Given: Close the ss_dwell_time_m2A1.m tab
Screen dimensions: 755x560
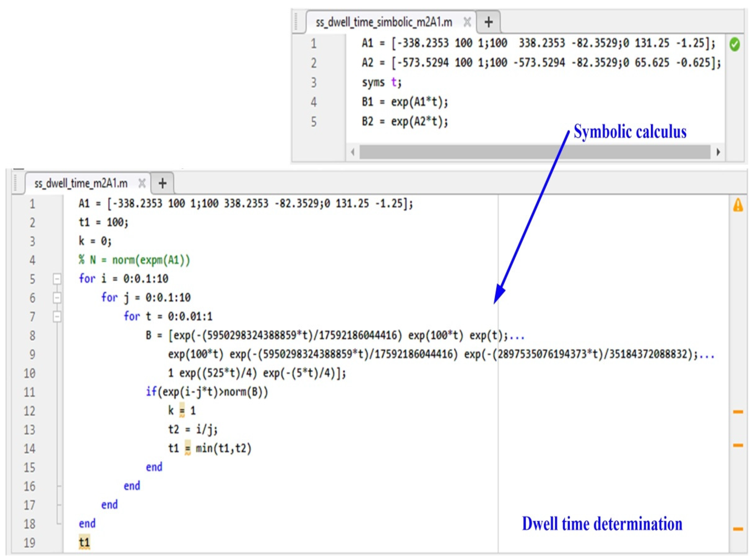Looking at the screenshot, I should (x=142, y=183).
